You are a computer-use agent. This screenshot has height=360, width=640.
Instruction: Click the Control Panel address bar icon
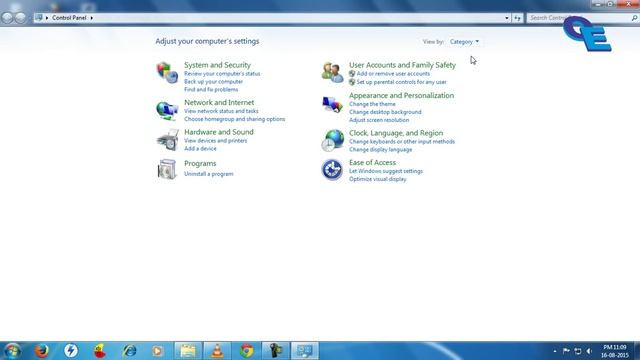pyautogui.click(x=39, y=18)
